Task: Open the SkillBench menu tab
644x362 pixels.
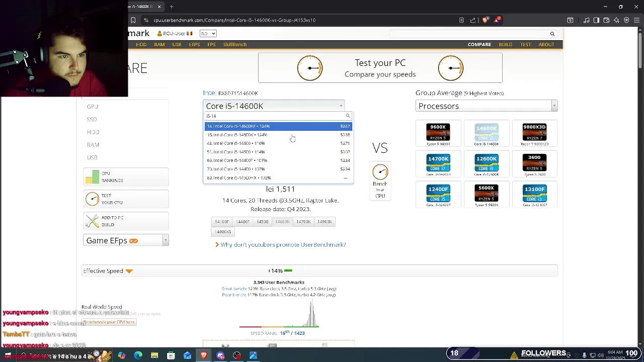Action: pos(235,44)
